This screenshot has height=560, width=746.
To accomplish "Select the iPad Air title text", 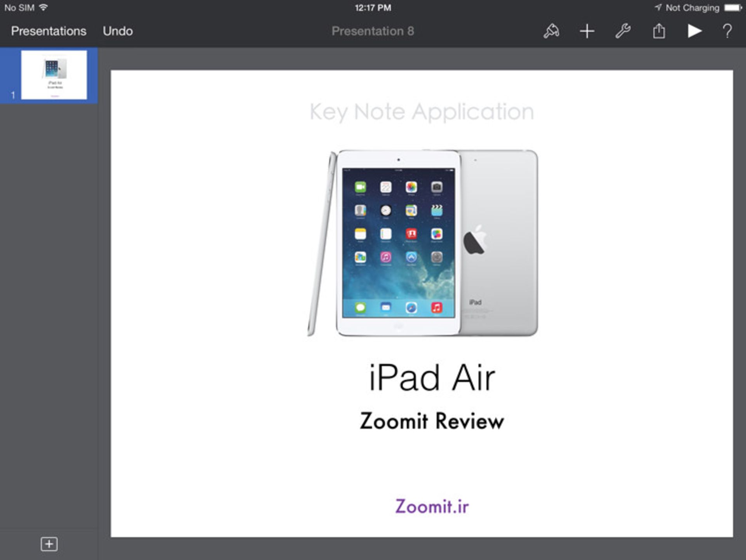I will 432,378.
